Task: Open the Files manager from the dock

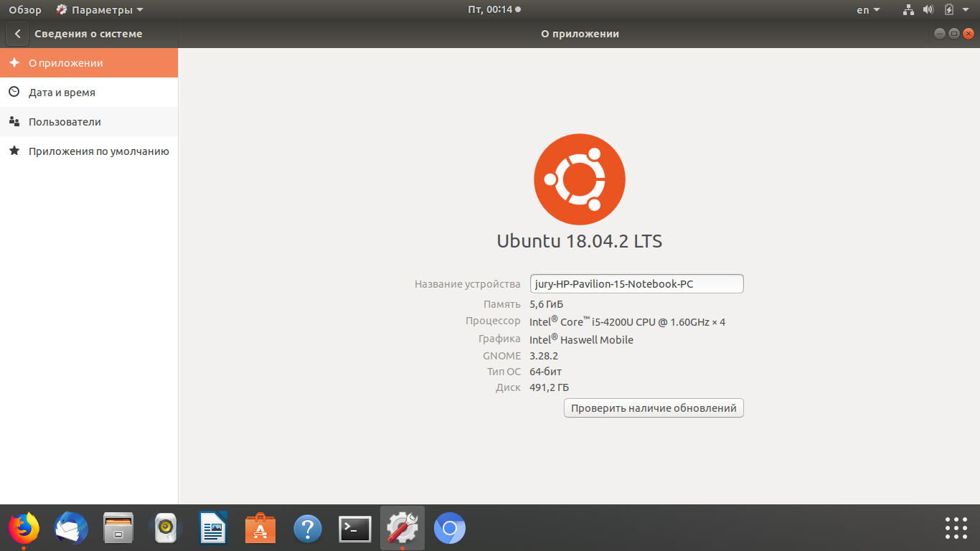Action: click(118, 529)
